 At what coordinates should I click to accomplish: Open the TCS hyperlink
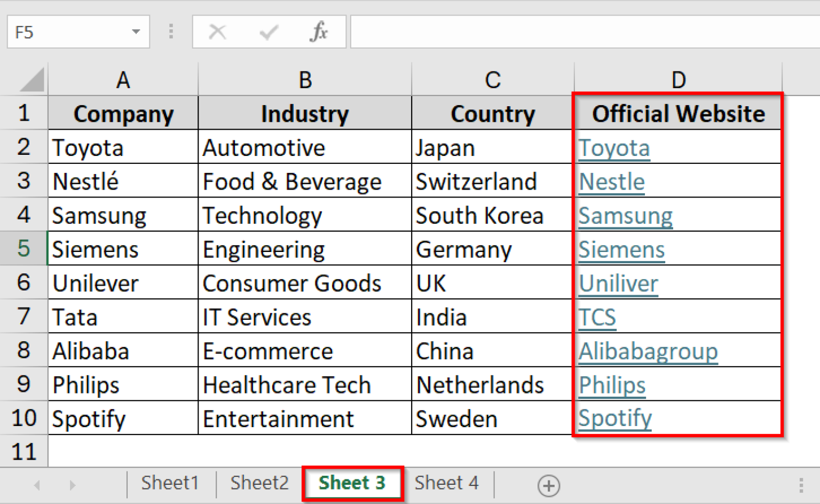(x=597, y=317)
